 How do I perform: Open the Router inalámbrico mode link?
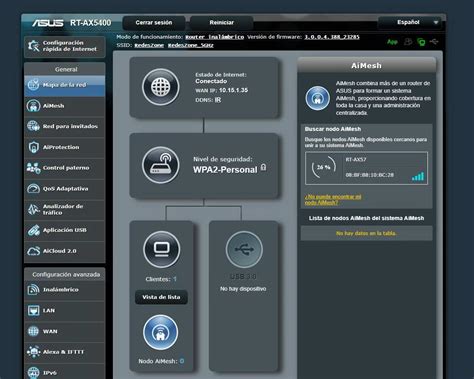point(215,37)
